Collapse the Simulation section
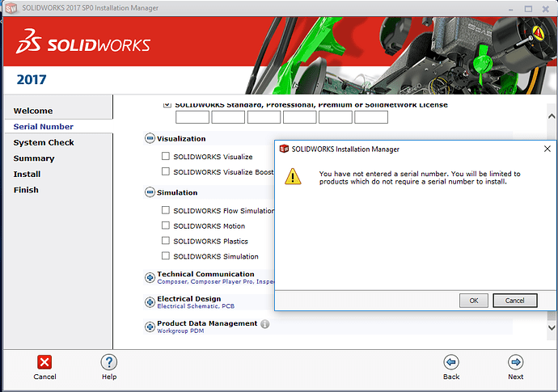 coord(150,192)
